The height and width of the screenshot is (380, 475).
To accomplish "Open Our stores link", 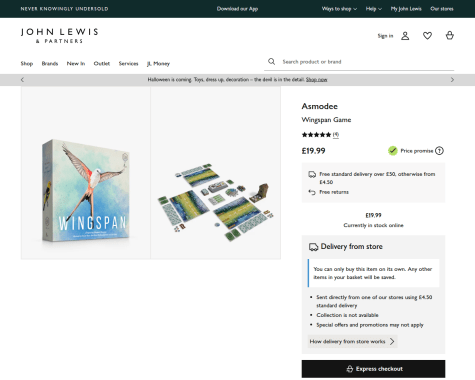I will click(x=442, y=9).
